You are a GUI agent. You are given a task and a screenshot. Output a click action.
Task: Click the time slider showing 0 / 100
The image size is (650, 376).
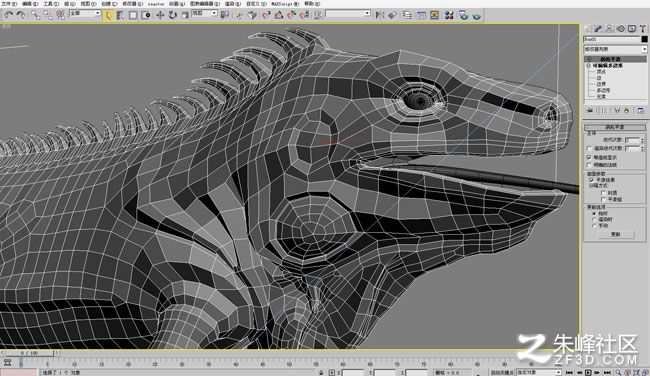pos(29,353)
